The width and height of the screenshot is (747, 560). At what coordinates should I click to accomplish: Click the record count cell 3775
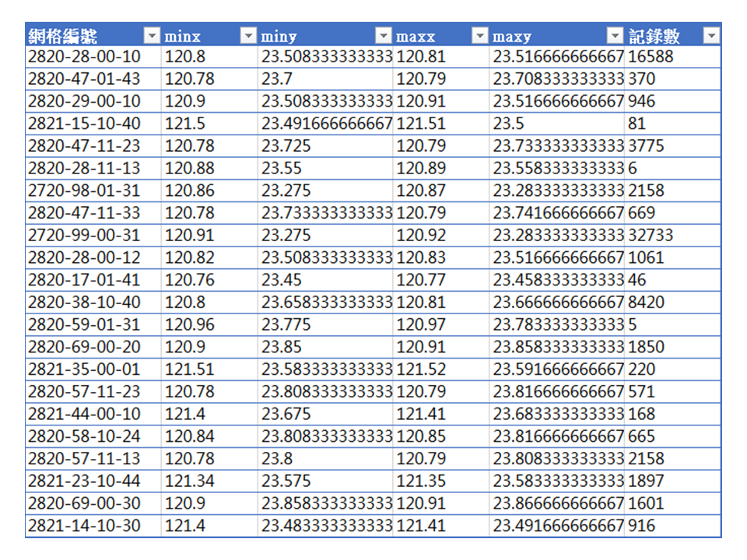647,146
